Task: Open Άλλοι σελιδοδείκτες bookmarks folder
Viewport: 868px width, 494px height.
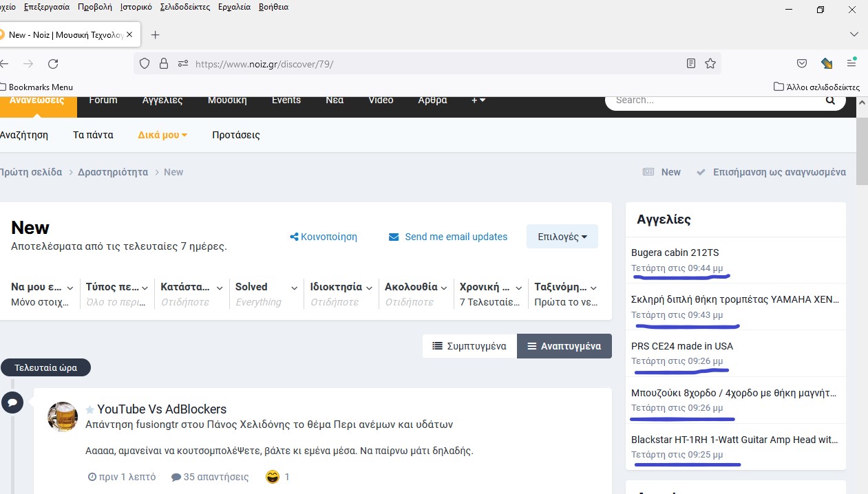Action: [817, 87]
